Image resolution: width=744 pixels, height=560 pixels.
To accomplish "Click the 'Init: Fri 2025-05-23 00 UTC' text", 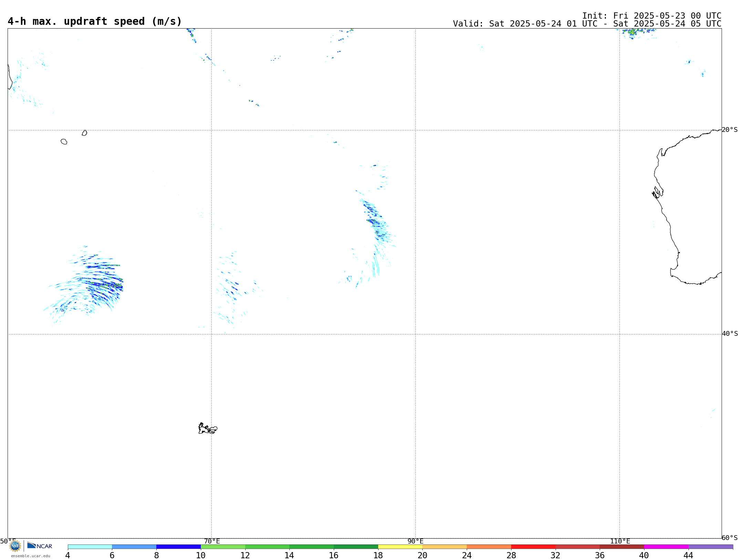I will 652,16.
